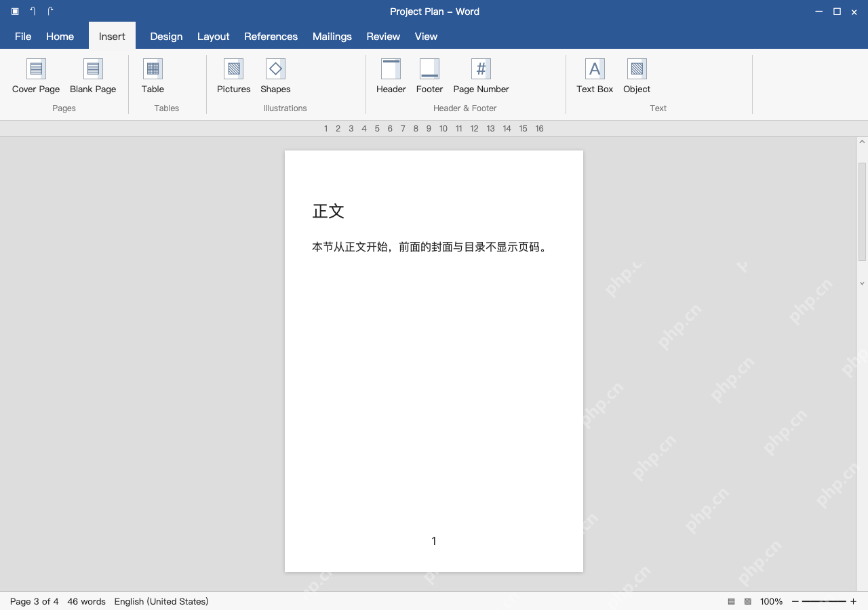The image size is (868, 610).
Task: Insert an Object
Action: click(637, 76)
